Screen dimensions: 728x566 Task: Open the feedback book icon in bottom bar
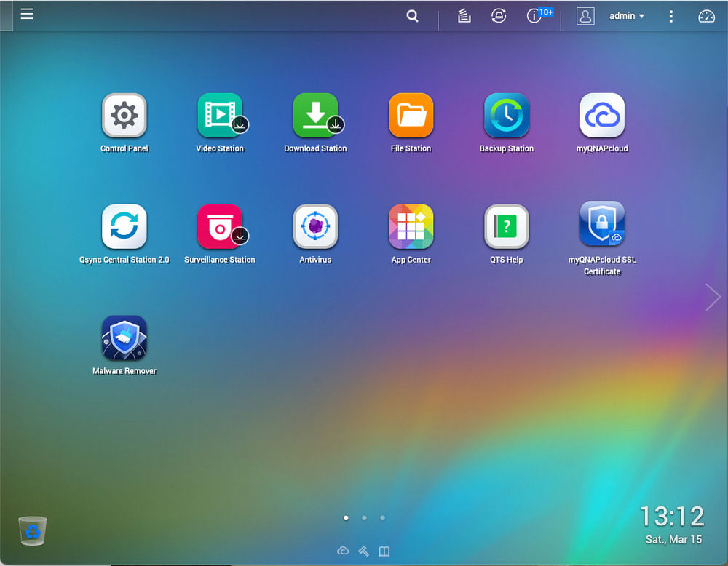click(x=384, y=551)
